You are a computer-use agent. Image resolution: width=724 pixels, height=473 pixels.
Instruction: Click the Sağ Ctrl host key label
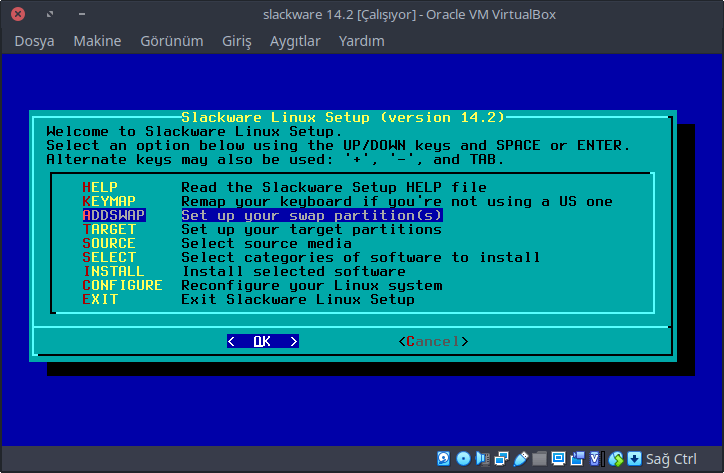tap(671, 459)
